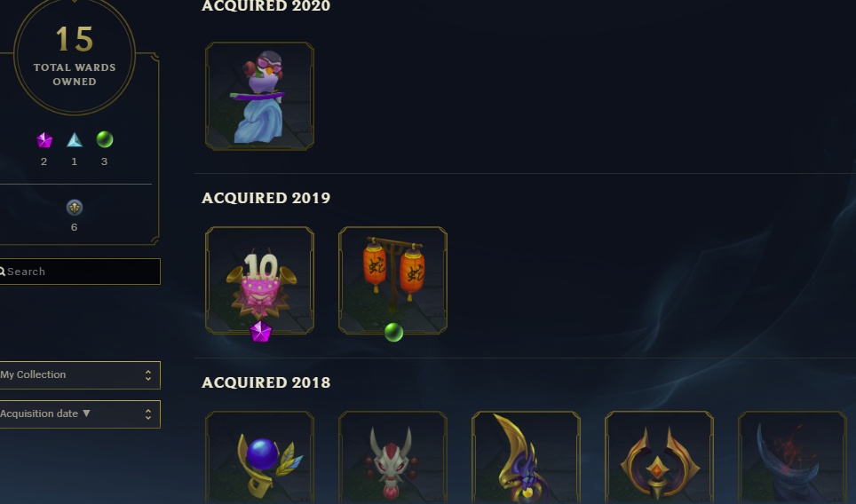Select the orange lantern ward skin
Viewport: 856px width, 504px height.
[393, 280]
